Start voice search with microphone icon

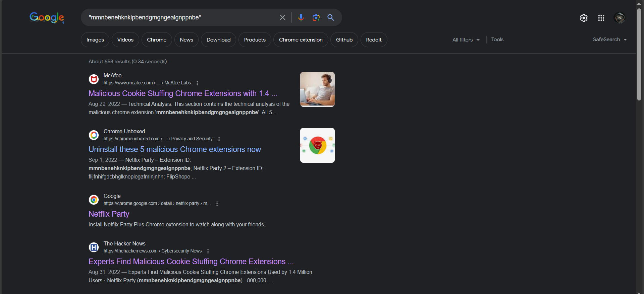tap(301, 17)
